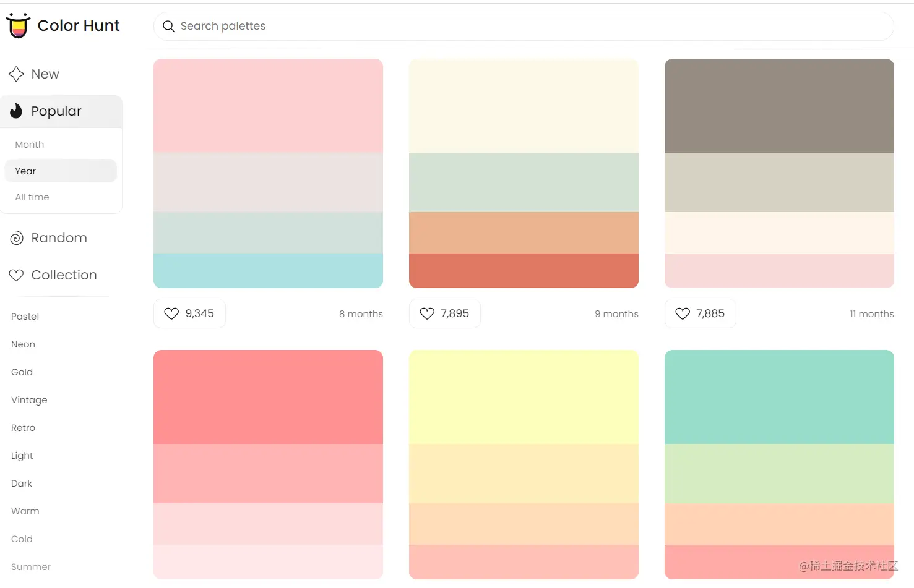The width and height of the screenshot is (914, 588).
Task: Click the beige-grey swatch of 7,885 palette
Action: coord(779,182)
